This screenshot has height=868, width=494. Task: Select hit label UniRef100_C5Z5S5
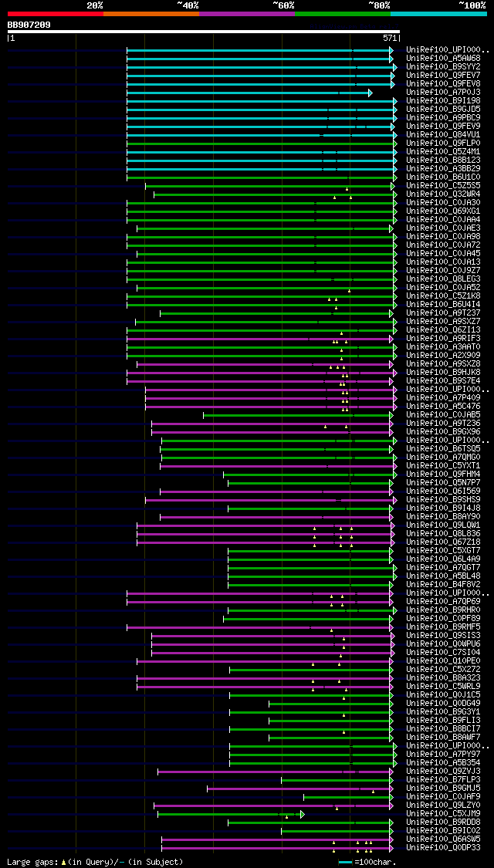tap(444, 185)
